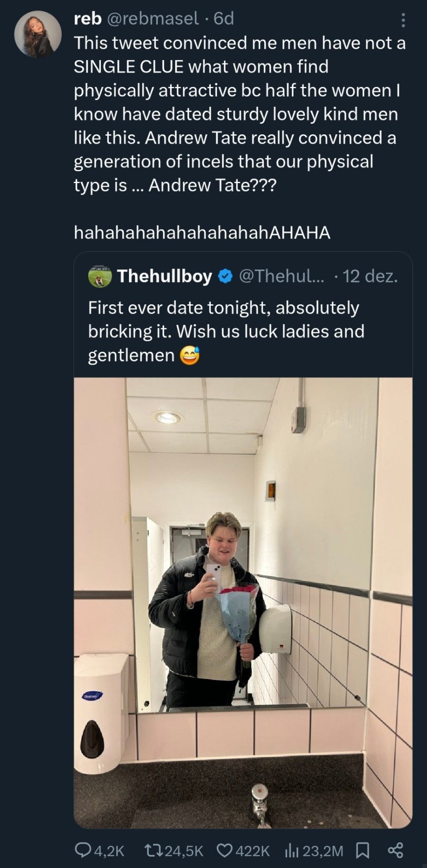Open reb's profile picture avatar
The height and width of the screenshot is (868, 427).
pos(38,34)
